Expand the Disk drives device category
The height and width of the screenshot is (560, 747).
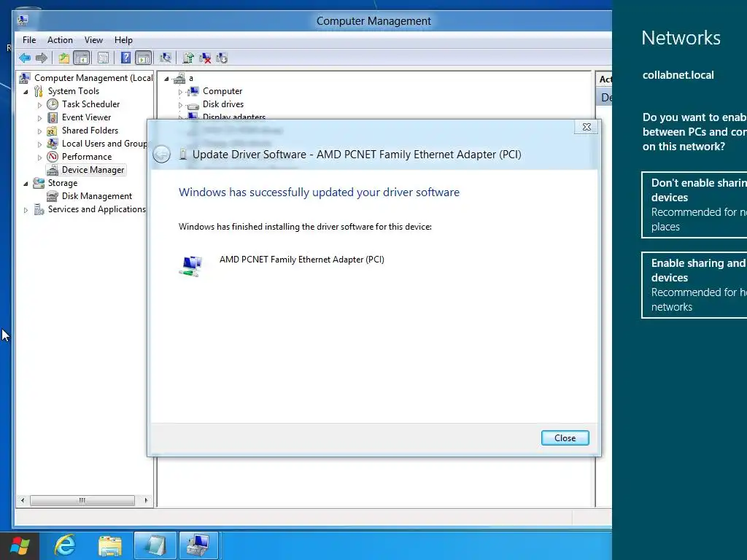180,105
